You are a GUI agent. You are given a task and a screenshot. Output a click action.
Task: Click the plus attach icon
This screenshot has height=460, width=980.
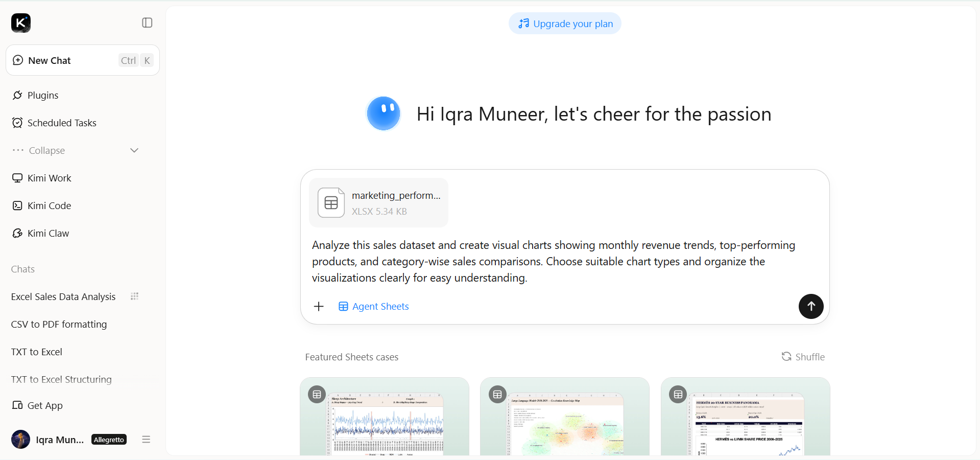click(x=319, y=306)
